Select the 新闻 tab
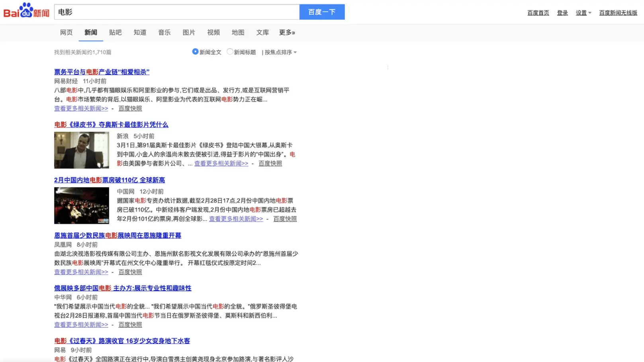Screen dimensions: 644x362 pos(91,33)
